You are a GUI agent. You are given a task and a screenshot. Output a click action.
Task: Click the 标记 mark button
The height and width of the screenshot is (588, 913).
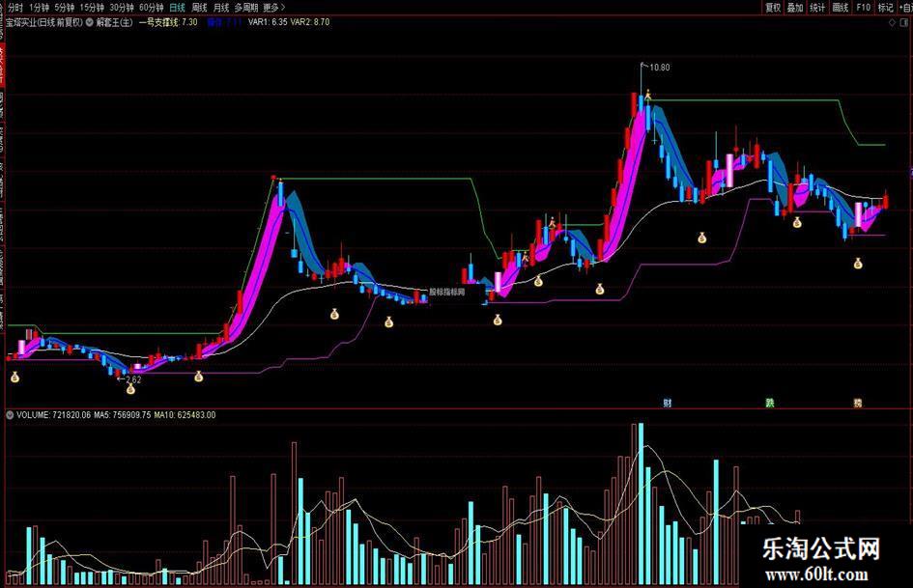coord(885,8)
